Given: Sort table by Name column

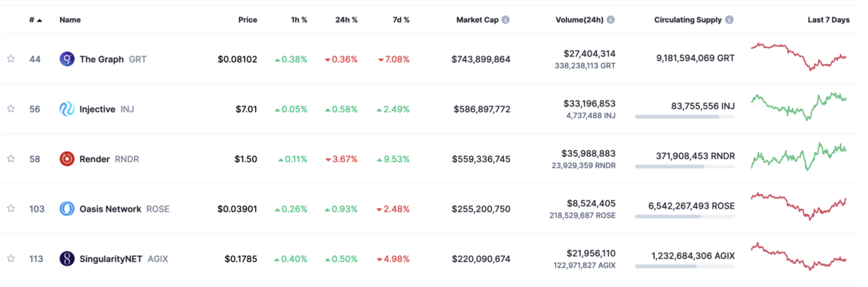Looking at the screenshot, I should [70, 20].
